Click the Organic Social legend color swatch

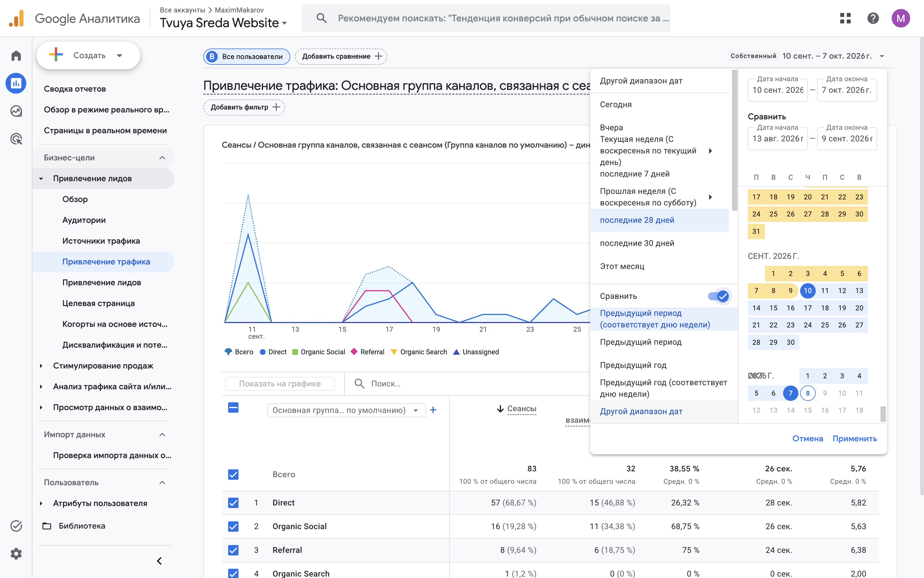(295, 352)
